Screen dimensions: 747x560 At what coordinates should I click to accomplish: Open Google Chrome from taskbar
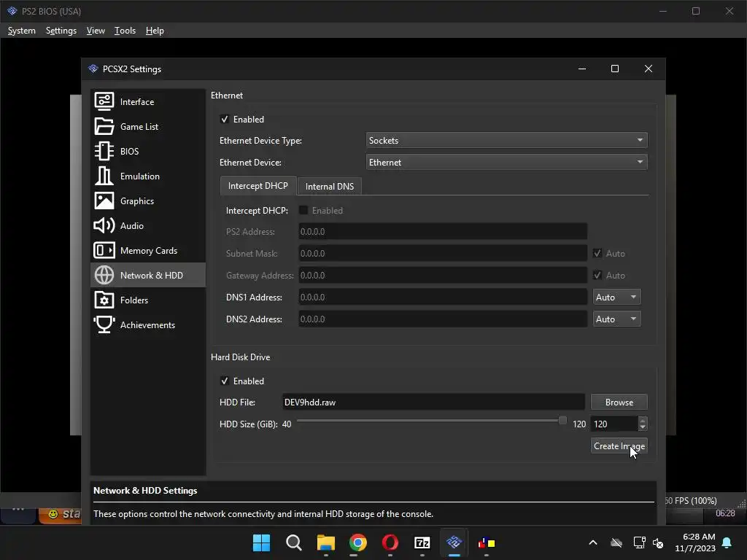[357, 542]
